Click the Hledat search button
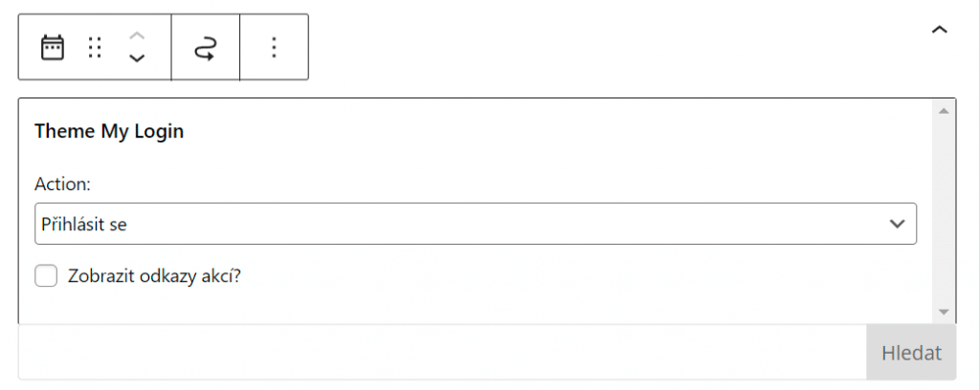 911,353
